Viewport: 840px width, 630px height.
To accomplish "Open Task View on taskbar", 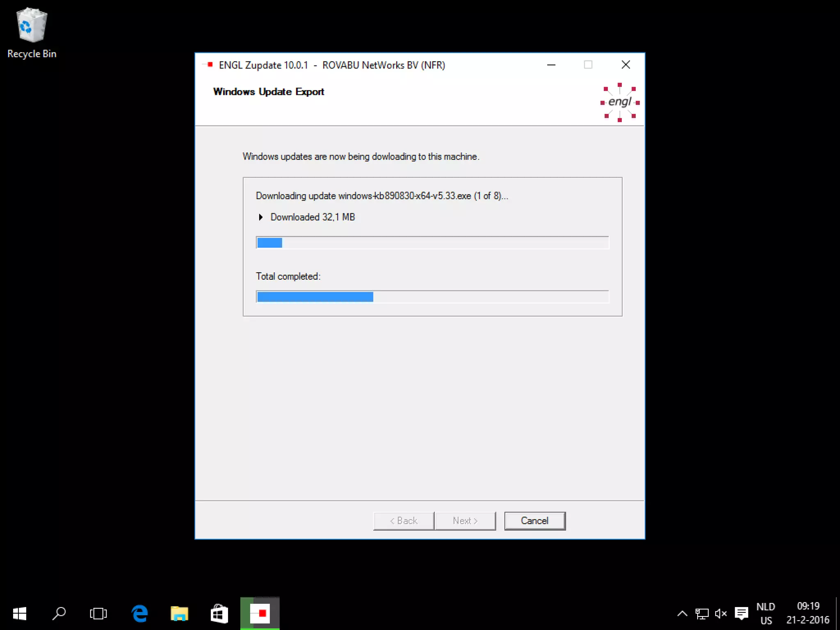I will pos(98,614).
